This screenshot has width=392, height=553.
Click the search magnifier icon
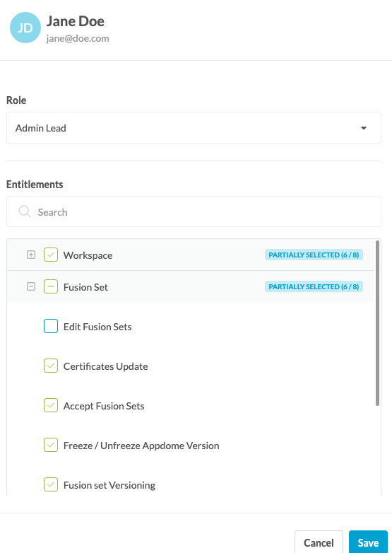pyautogui.click(x=24, y=211)
